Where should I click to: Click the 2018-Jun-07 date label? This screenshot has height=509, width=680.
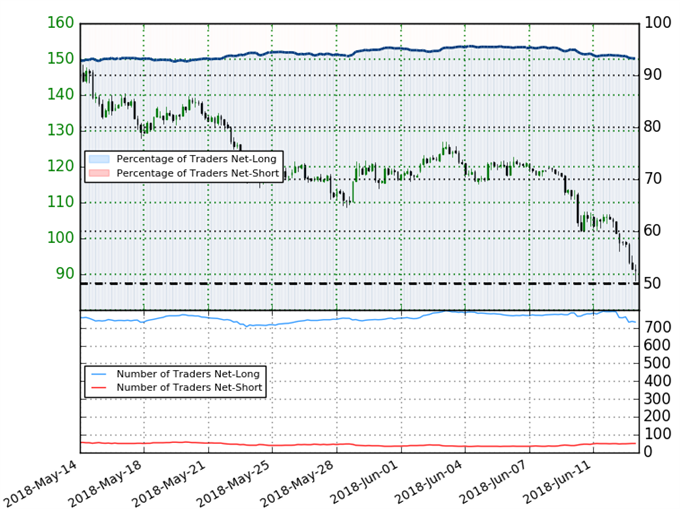click(491, 483)
